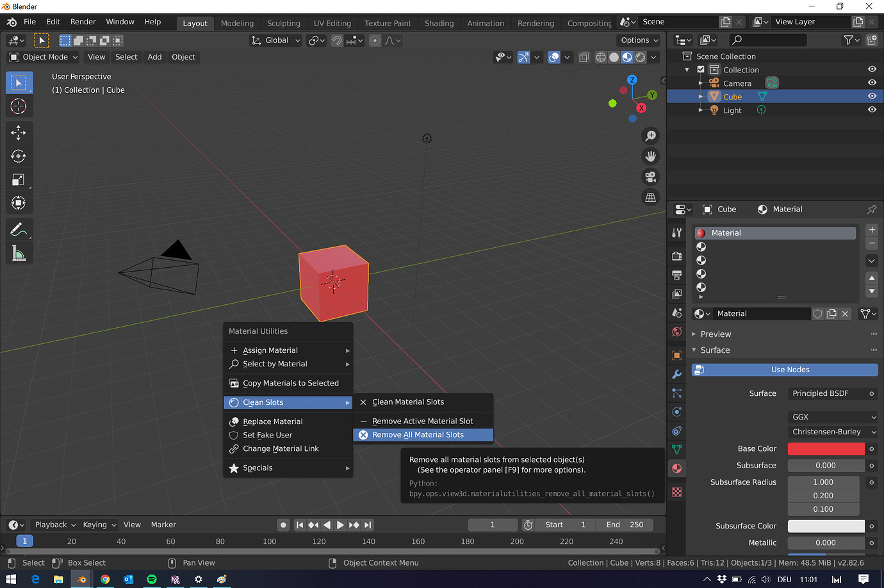This screenshot has width=884, height=588.
Task: Click the Add menu button in viewport header
Action: 154,57
